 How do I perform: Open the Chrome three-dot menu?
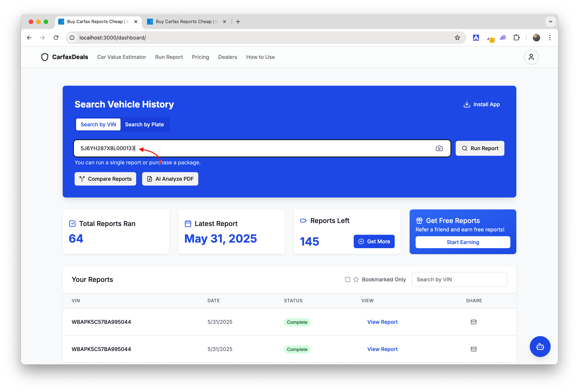(x=550, y=38)
